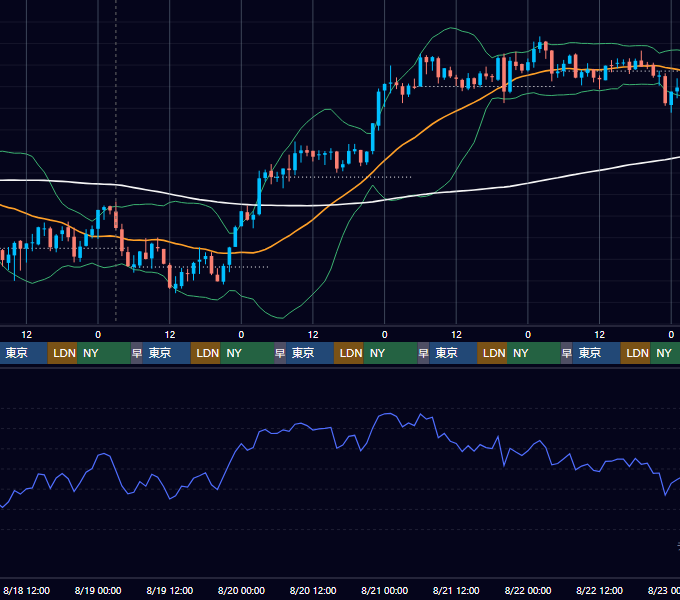Image resolution: width=680 pixels, height=600 pixels.
Task: Click the LDN block just before 8/19 00:00
Action: point(62,353)
